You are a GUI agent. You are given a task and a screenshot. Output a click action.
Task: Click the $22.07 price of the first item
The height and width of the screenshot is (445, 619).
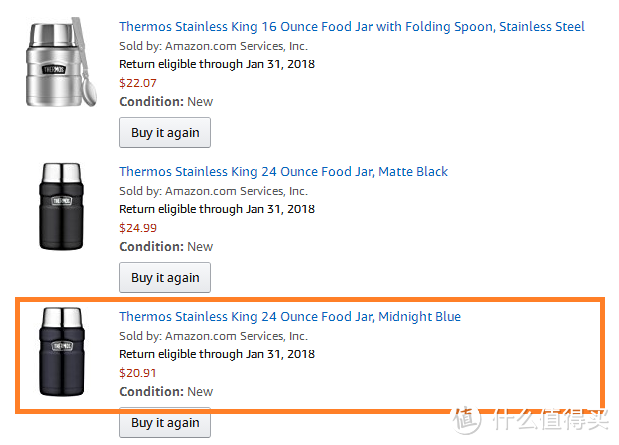(x=138, y=83)
